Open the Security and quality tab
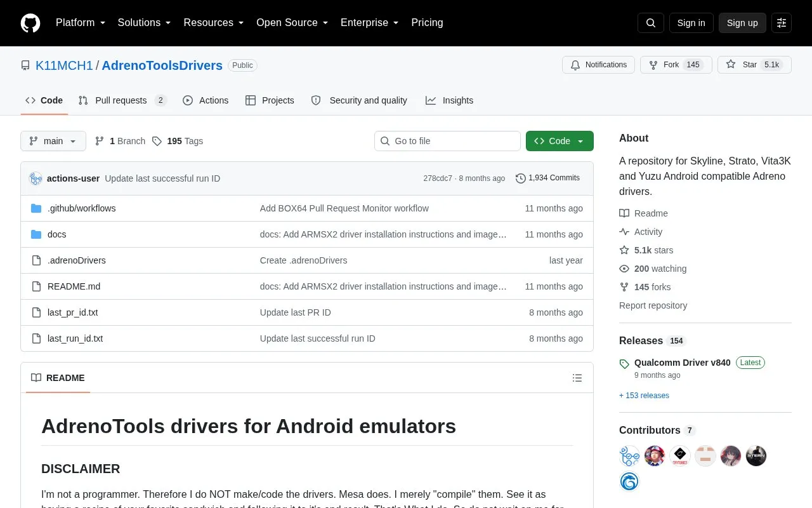This screenshot has height=508, width=812. point(359,100)
